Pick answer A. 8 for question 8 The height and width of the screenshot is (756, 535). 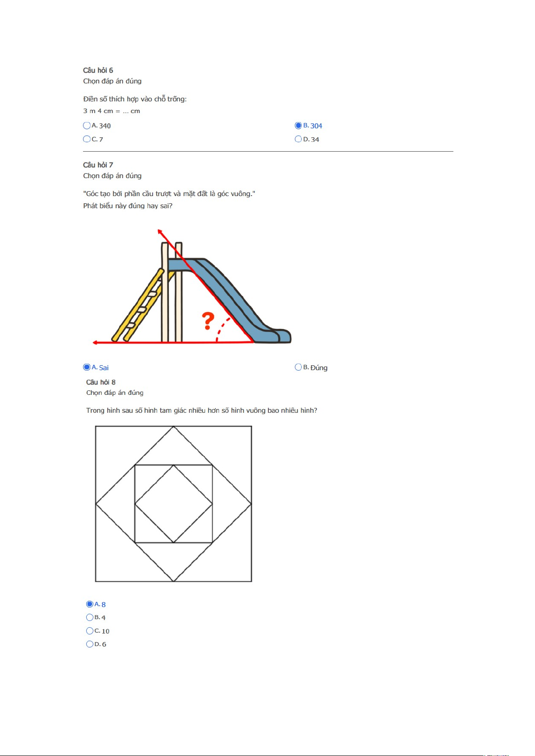pos(90,604)
